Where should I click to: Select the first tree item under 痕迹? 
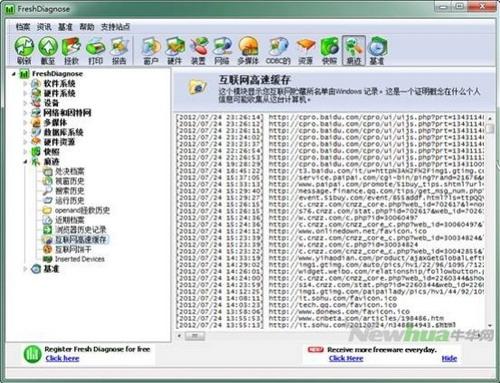69,171
